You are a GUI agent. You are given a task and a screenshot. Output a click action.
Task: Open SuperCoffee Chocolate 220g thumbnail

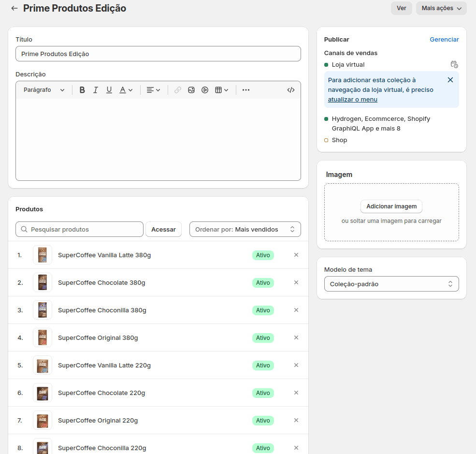click(x=43, y=393)
